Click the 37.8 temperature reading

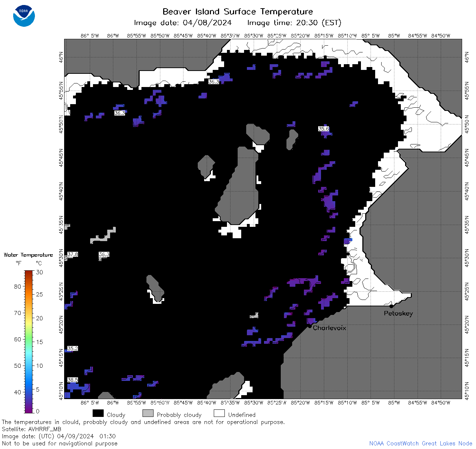(73, 254)
